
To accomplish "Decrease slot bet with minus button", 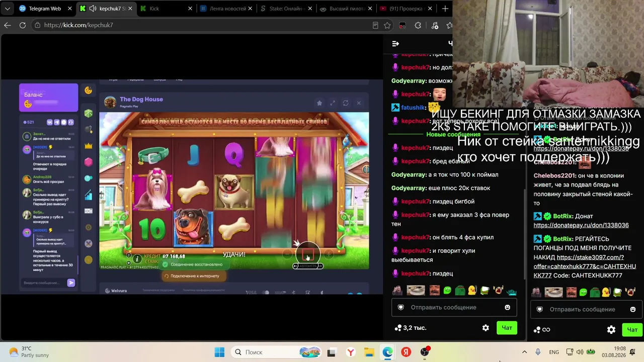I will tap(287, 254).
